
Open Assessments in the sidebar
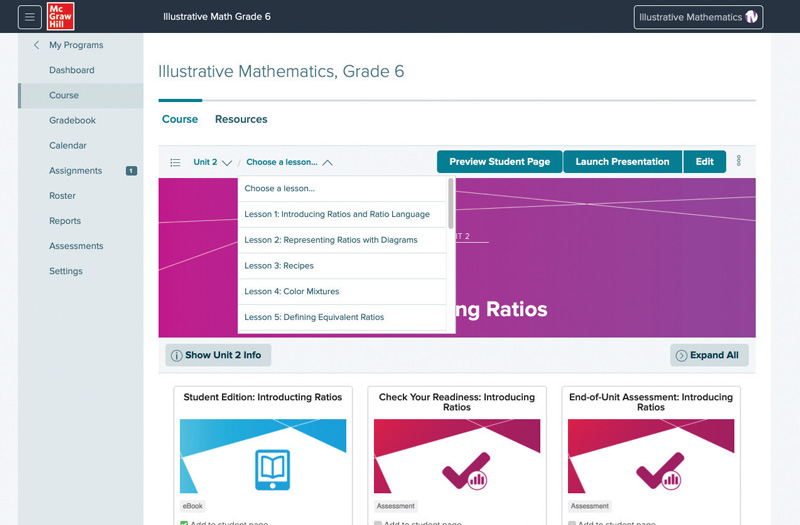(81, 246)
